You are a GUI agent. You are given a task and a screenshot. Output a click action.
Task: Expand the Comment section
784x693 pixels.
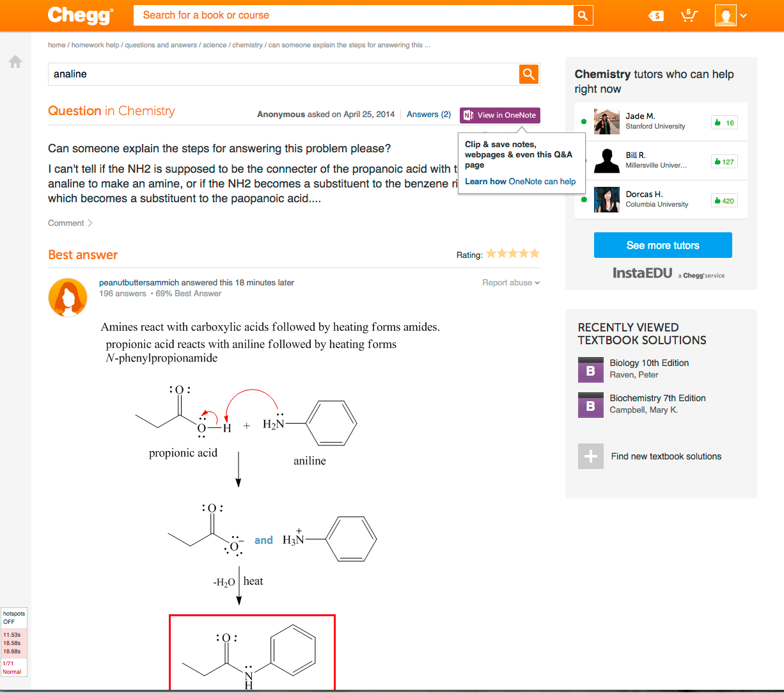[70, 223]
